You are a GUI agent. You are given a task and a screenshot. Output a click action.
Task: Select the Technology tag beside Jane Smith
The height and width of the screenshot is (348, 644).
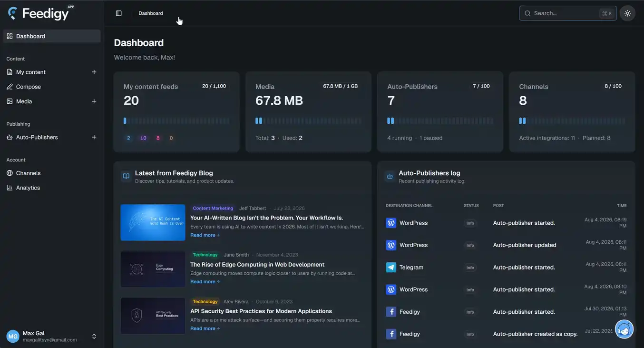pyautogui.click(x=205, y=255)
